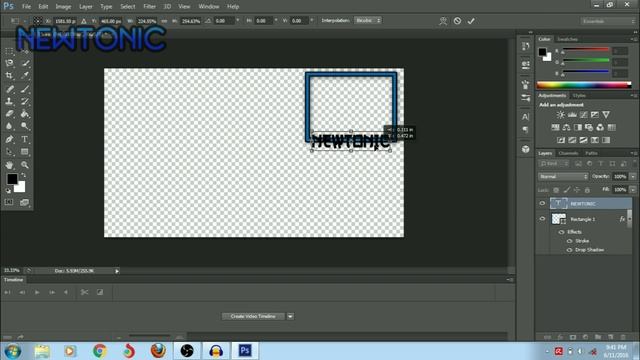
Task: Swap foreground and background colors
Action: (x=23, y=175)
